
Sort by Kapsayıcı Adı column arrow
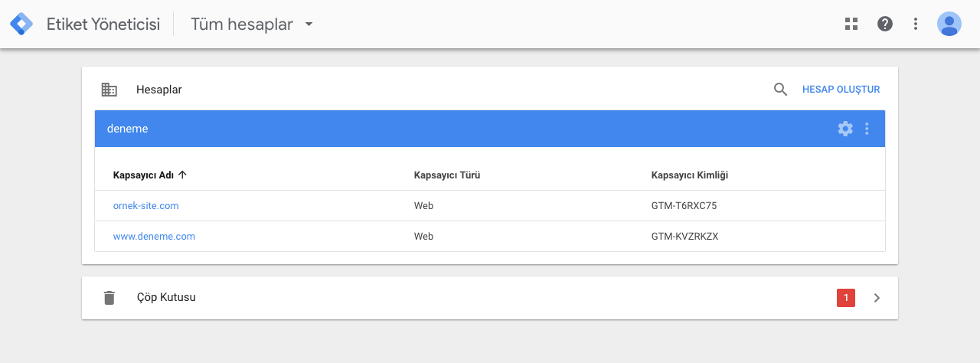(x=182, y=175)
